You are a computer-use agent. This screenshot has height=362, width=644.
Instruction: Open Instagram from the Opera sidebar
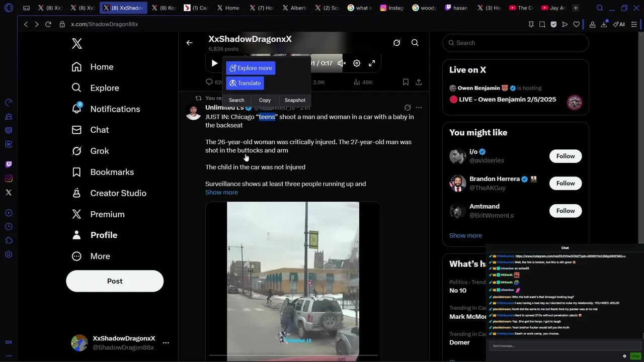click(x=9, y=178)
